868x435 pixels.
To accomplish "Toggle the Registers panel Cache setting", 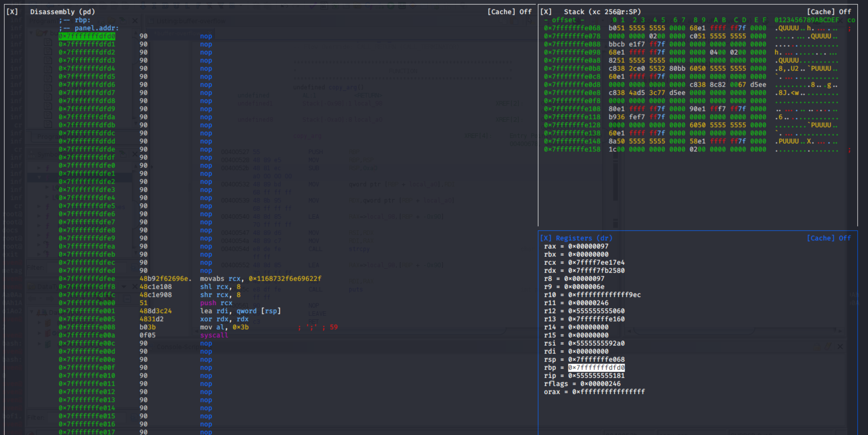I will [x=829, y=238].
